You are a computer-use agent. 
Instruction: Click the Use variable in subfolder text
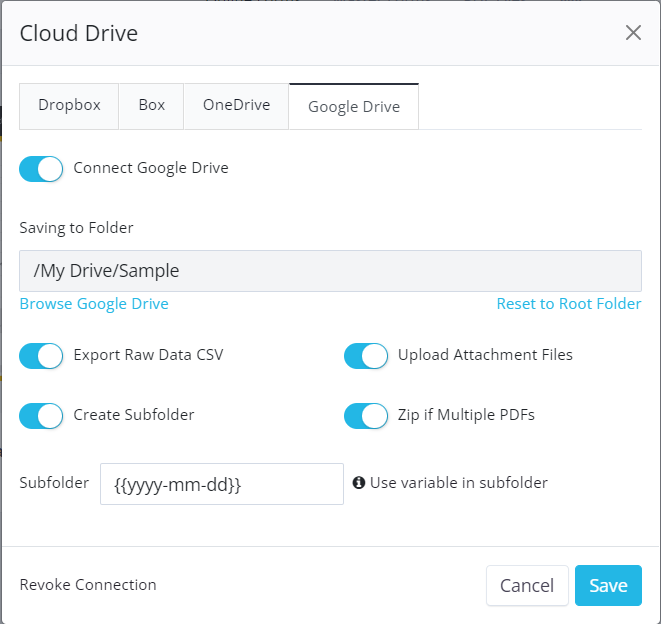pyautogui.click(x=459, y=483)
